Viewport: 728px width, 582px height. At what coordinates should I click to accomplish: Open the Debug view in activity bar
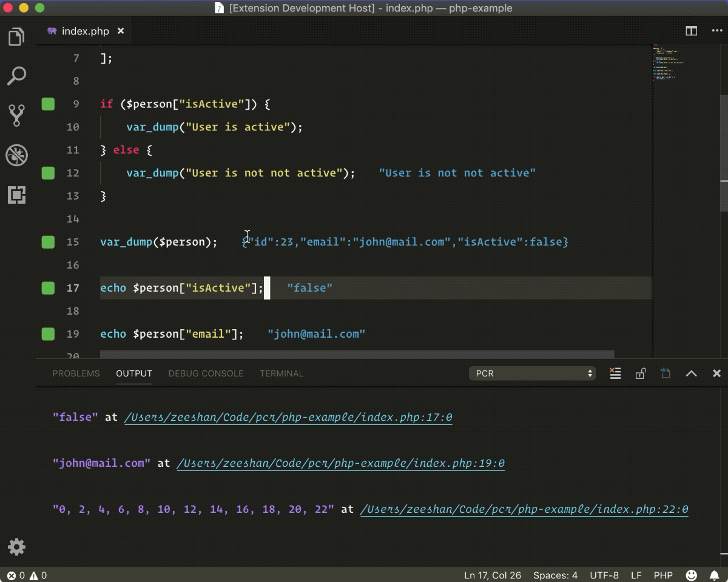pos(16,155)
